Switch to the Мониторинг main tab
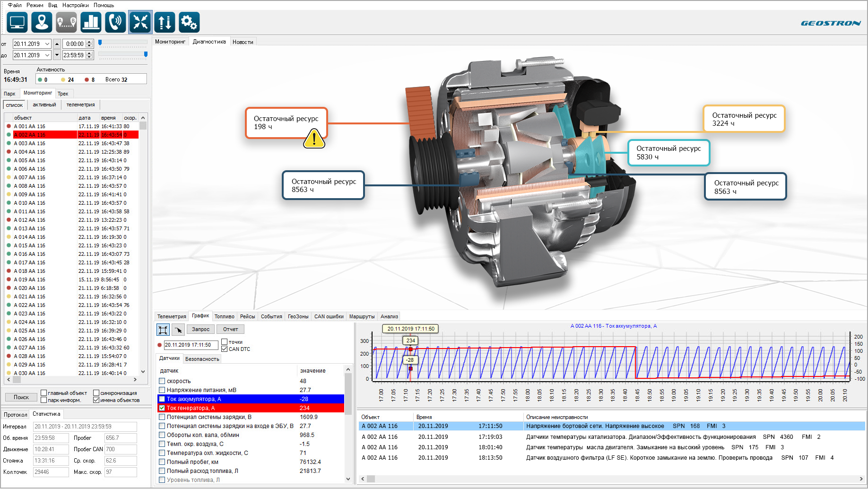The height and width of the screenshot is (489, 868). (x=170, y=42)
